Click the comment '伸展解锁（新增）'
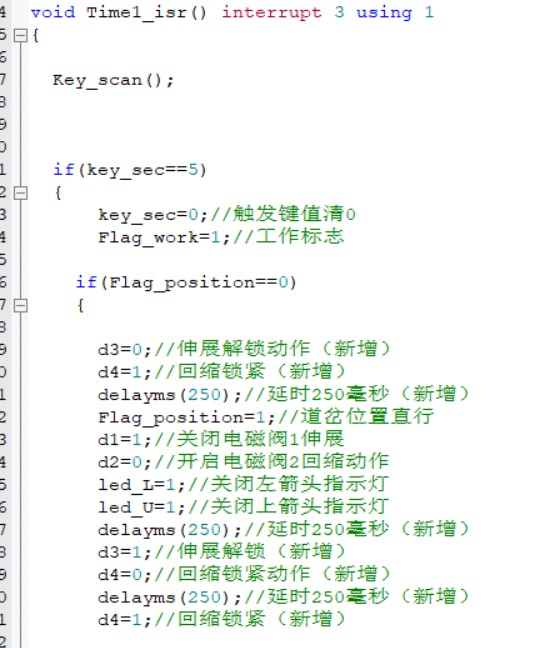This screenshot has height=648, width=551. (x=262, y=551)
